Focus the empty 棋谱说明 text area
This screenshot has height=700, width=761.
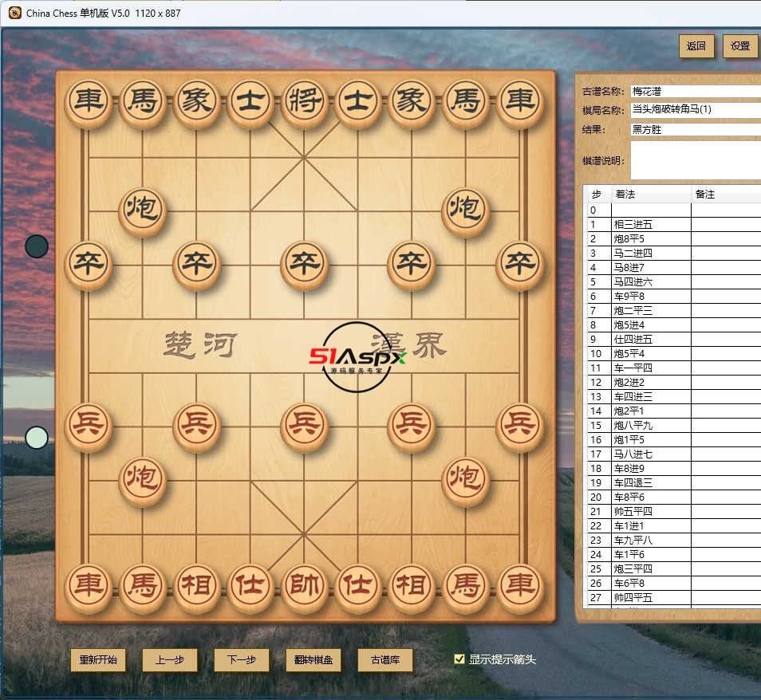696,160
